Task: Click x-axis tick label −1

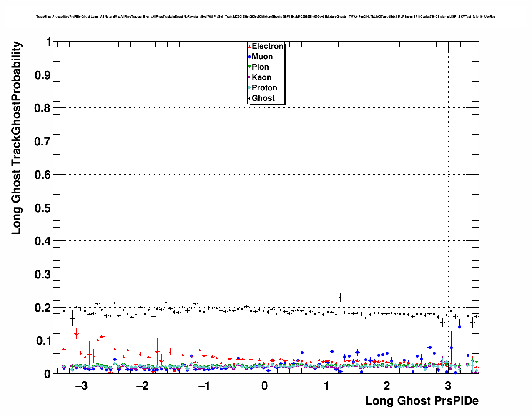Action: [203, 385]
